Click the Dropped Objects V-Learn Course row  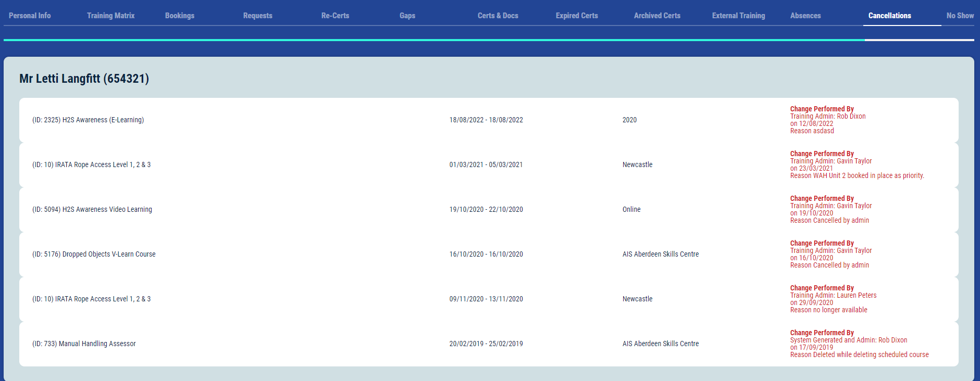point(94,254)
